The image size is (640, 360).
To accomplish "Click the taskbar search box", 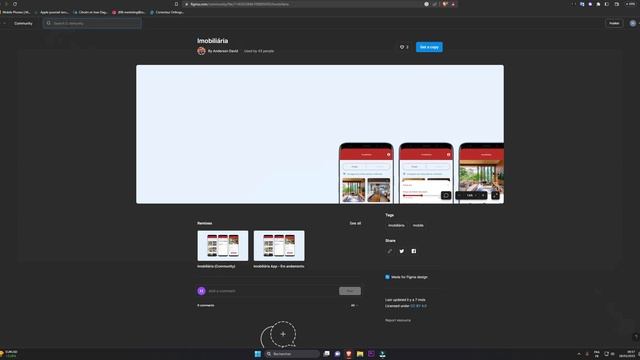I will click(292, 354).
